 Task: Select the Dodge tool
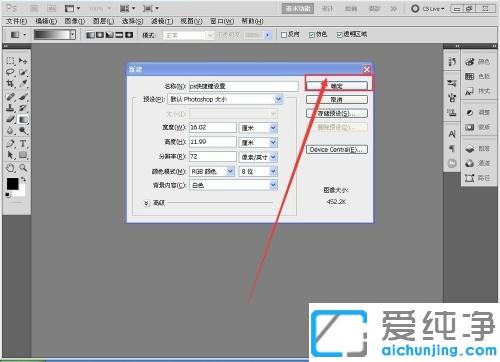(x=23, y=130)
